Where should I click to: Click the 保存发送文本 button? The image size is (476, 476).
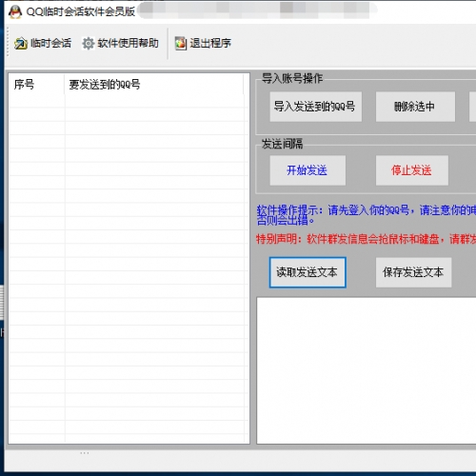pos(413,272)
